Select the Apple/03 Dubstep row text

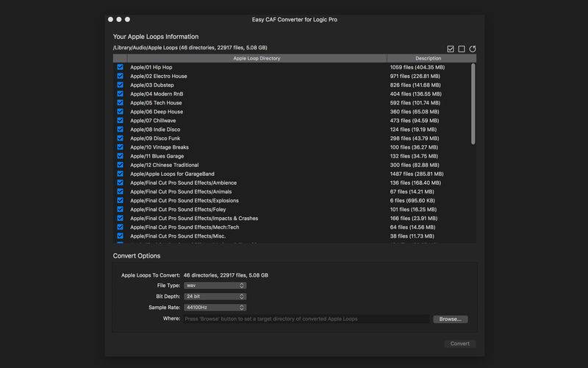coord(152,85)
